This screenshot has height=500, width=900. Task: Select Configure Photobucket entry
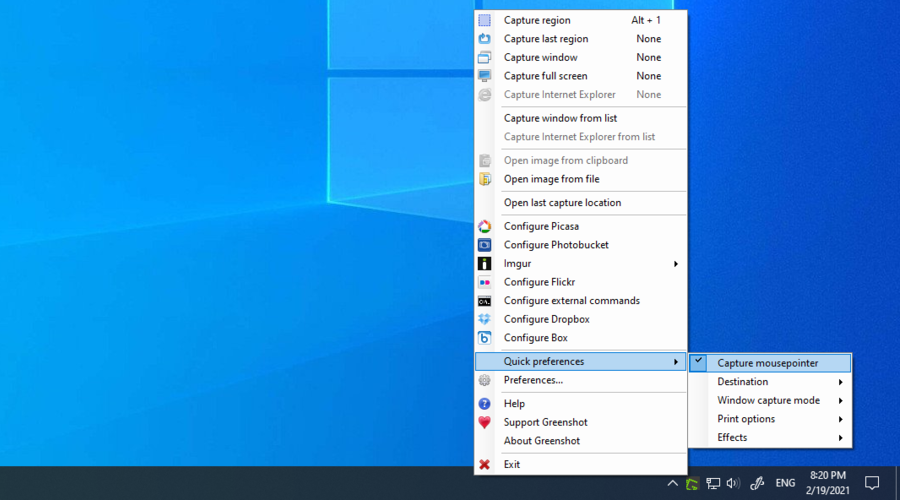(x=580, y=245)
